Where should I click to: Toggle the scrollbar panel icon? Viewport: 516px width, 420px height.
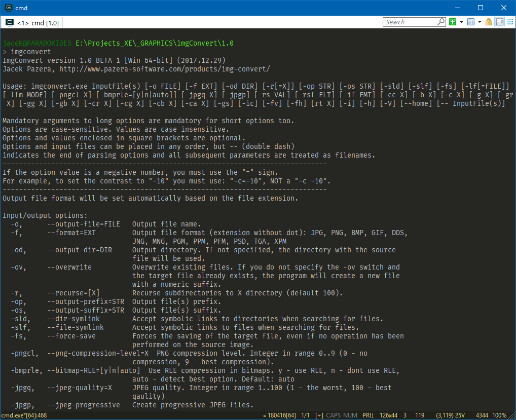[x=499, y=22]
